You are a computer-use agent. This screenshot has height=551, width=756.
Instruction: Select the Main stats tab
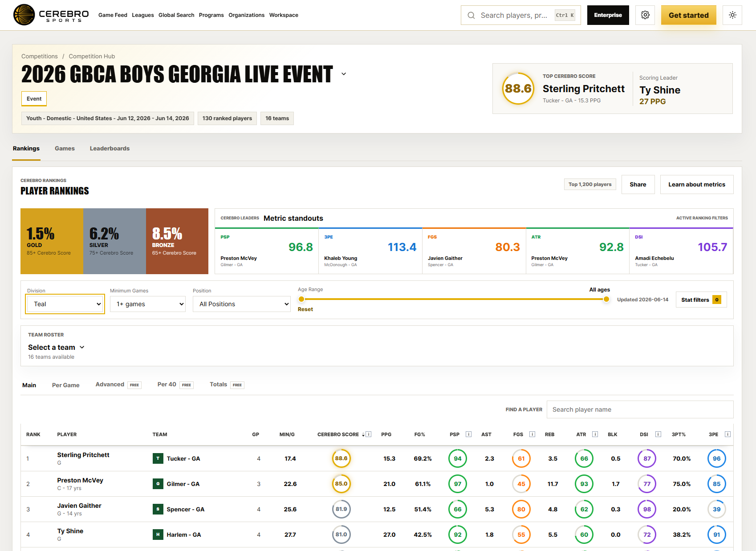[29, 385]
